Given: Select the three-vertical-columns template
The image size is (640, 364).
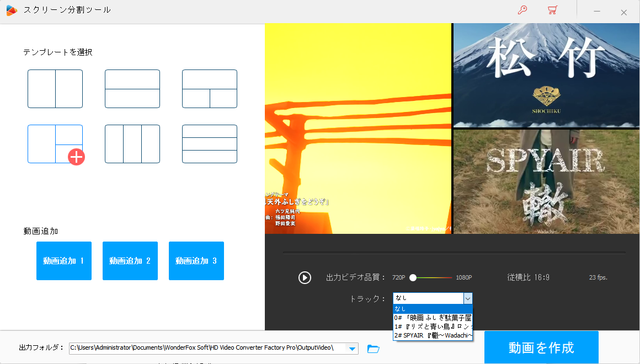Looking at the screenshot, I should pos(132,143).
